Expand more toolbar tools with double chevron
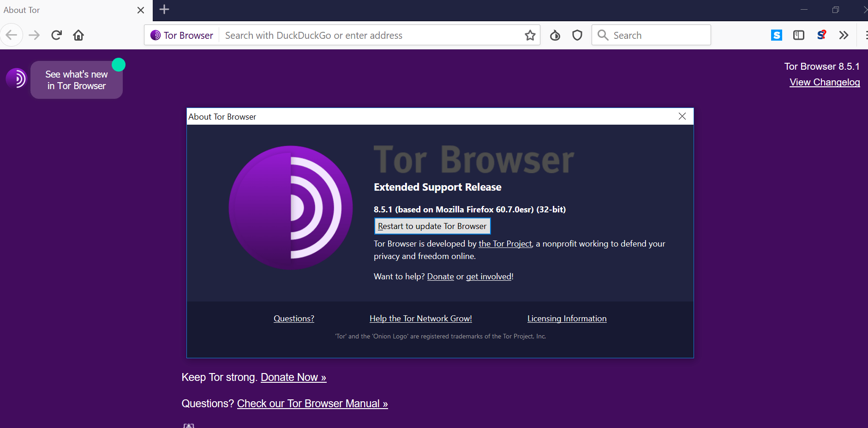The image size is (868, 428). click(x=844, y=35)
